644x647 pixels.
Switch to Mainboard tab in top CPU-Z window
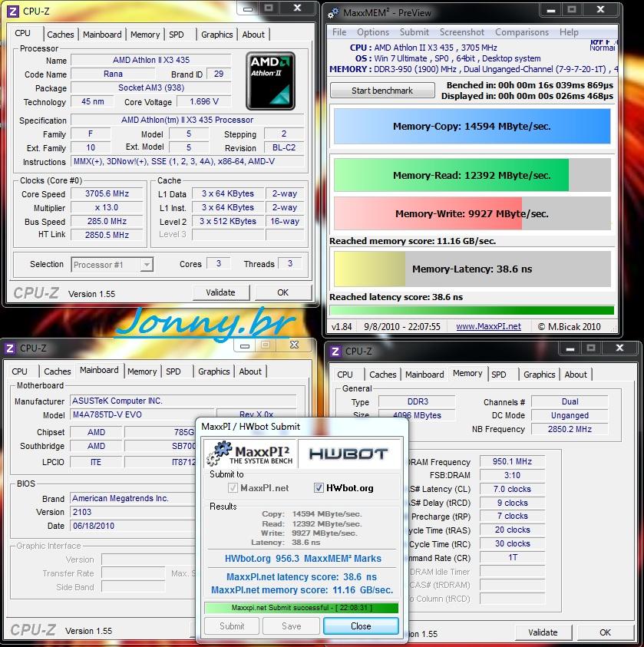point(102,35)
